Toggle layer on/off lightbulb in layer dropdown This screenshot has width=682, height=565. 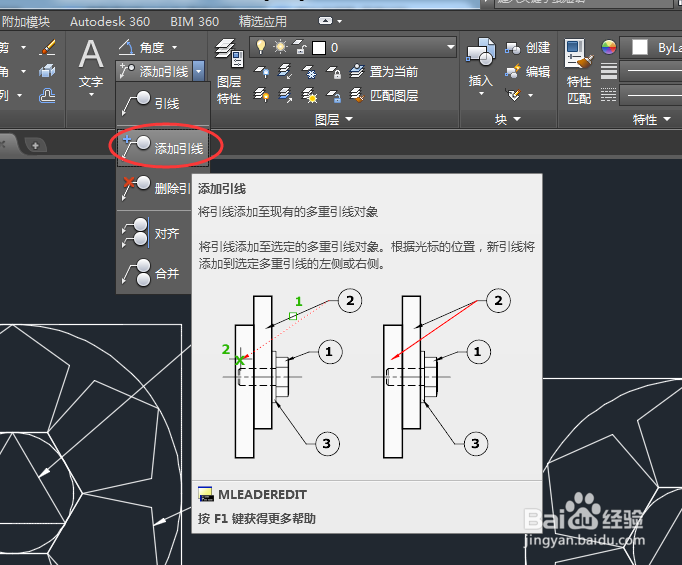click(261, 47)
